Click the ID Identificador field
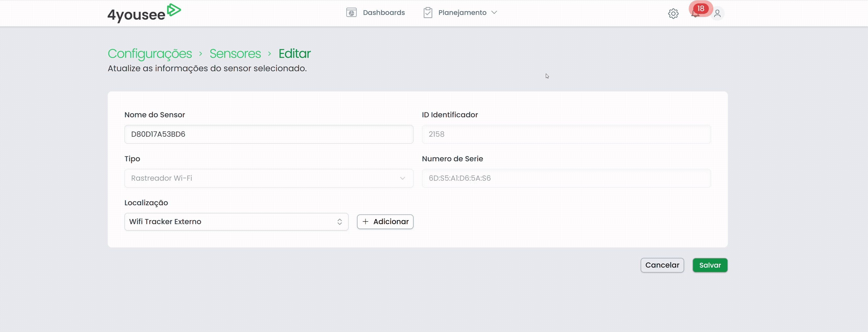868x332 pixels. (x=566, y=134)
